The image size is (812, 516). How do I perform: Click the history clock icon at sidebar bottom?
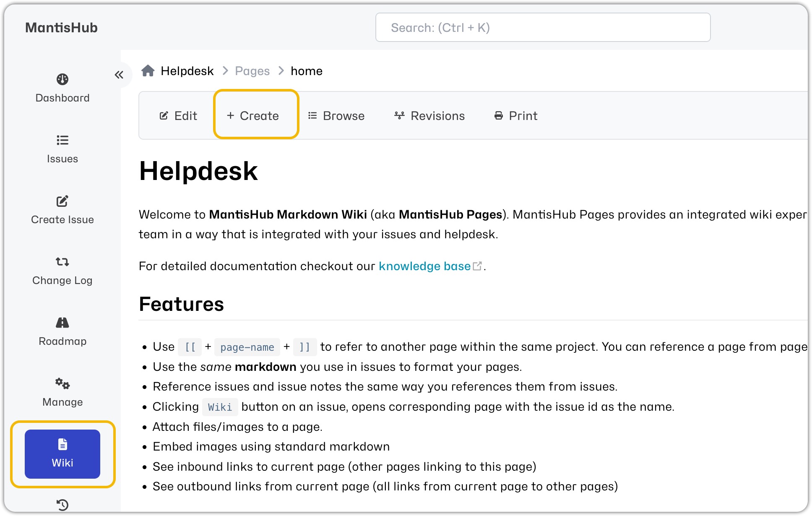pyautogui.click(x=62, y=505)
